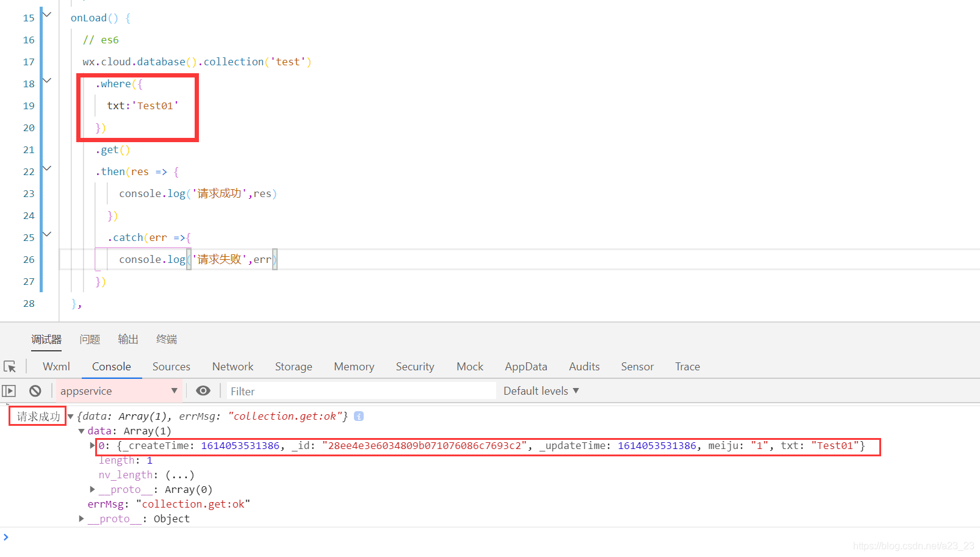This screenshot has height=557, width=980.
Task: Toggle the eye live expression icon
Action: click(x=203, y=391)
